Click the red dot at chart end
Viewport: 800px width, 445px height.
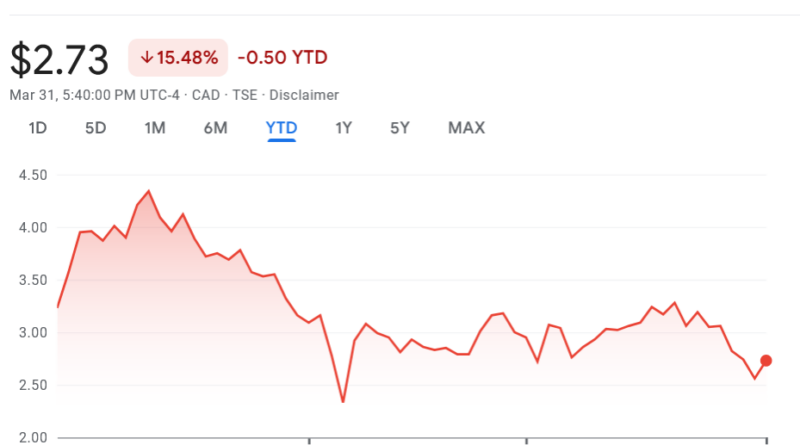[x=766, y=360]
